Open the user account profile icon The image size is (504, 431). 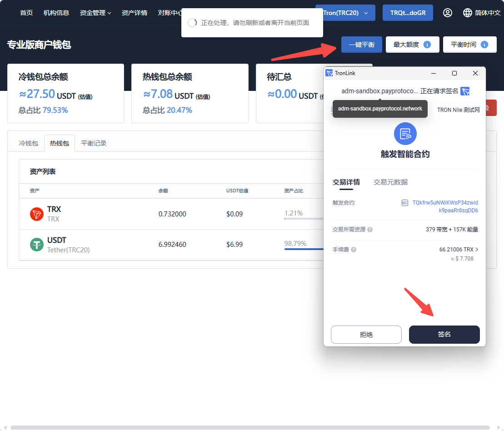(x=448, y=13)
